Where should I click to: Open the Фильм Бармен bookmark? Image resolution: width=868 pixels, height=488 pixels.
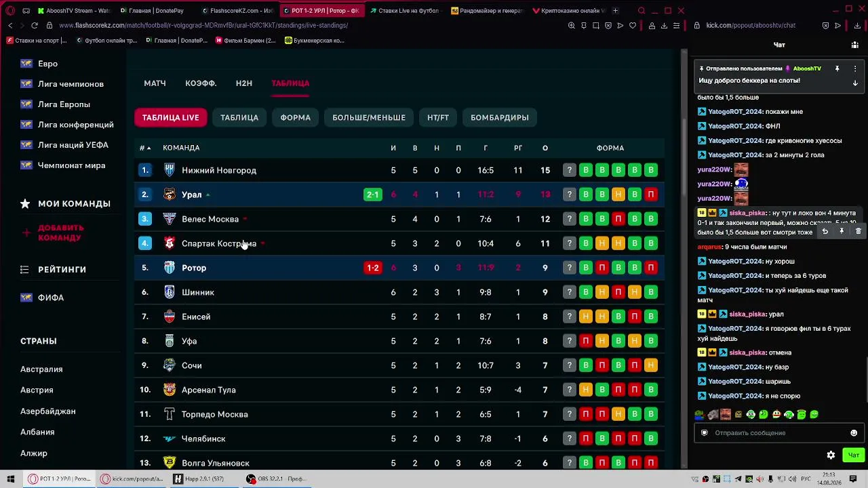[245, 41]
